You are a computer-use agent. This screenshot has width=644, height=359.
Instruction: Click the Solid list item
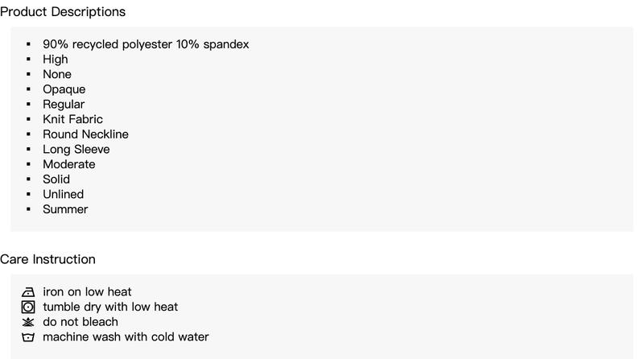point(56,179)
